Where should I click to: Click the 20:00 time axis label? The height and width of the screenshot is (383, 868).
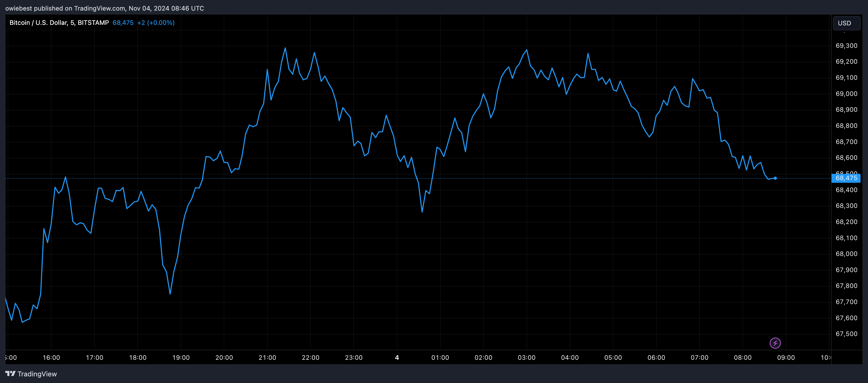tap(224, 357)
